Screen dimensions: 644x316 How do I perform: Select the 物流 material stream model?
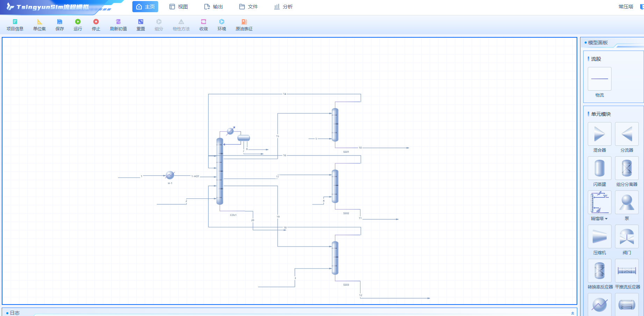(600, 79)
